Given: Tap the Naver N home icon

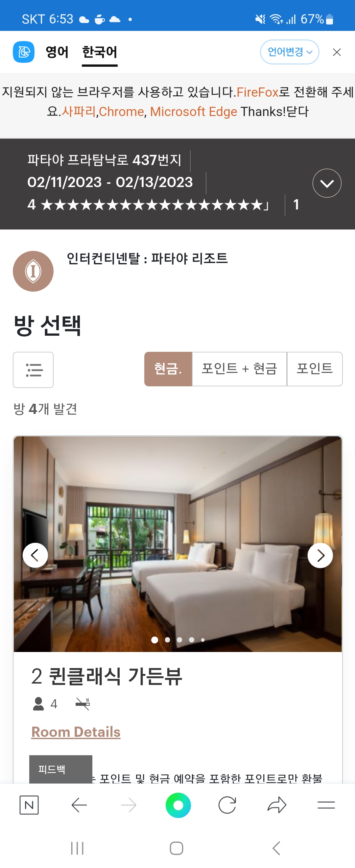Looking at the screenshot, I should coord(29,805).
